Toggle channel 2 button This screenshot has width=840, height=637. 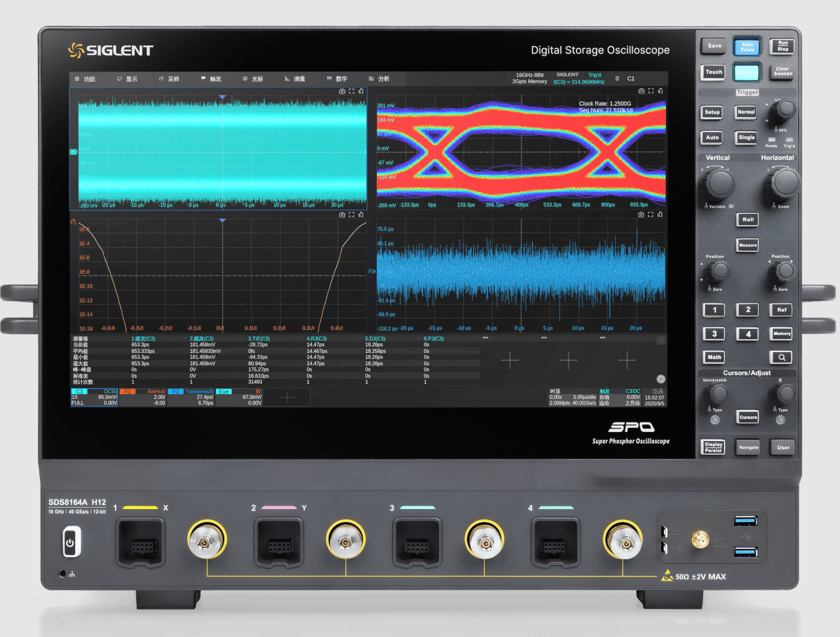pyautogui.click(x=748, y=310)
